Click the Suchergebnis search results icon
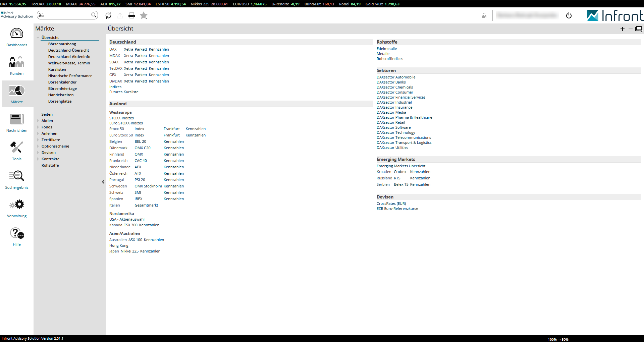The width and height of the screenshot is (644, 342). (17, 176)
